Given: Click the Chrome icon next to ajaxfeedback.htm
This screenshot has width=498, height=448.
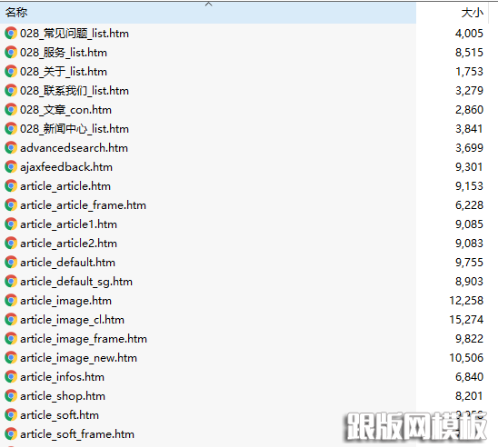Looking at the screenshot, I should click(x=11, y=167).
